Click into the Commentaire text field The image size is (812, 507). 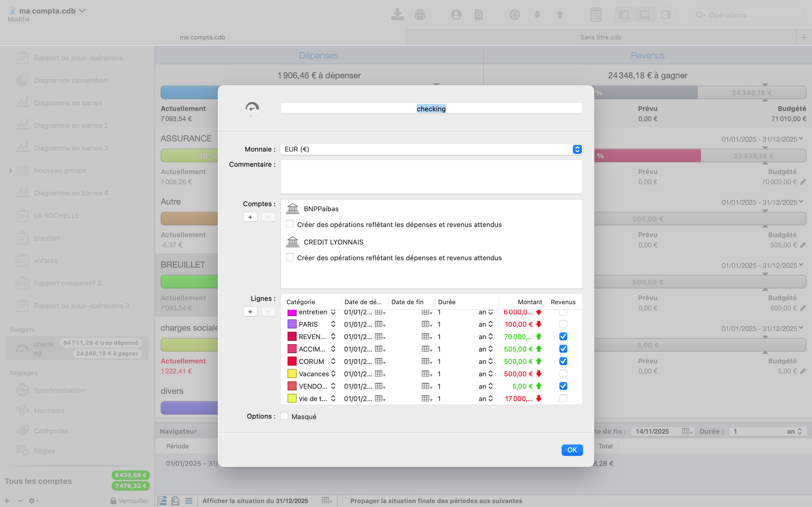[x=431, y=177]
